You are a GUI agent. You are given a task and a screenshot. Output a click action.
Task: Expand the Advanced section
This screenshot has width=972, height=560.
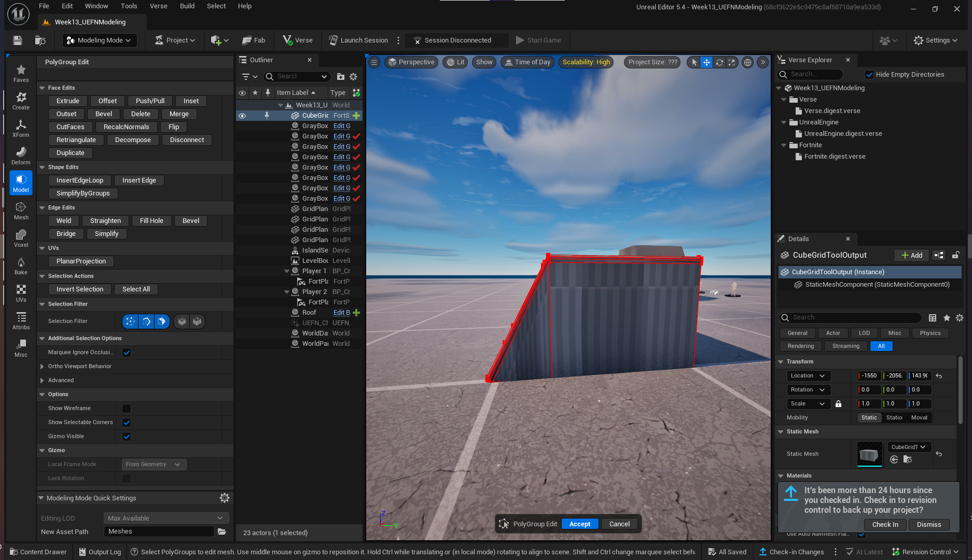point(42,381)
